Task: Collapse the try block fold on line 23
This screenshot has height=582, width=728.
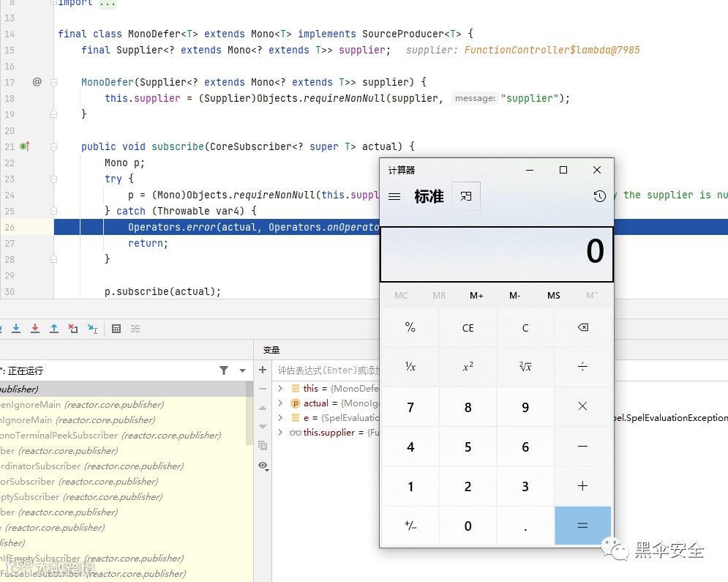Action: pyautogui.click(x=53, y=179)
